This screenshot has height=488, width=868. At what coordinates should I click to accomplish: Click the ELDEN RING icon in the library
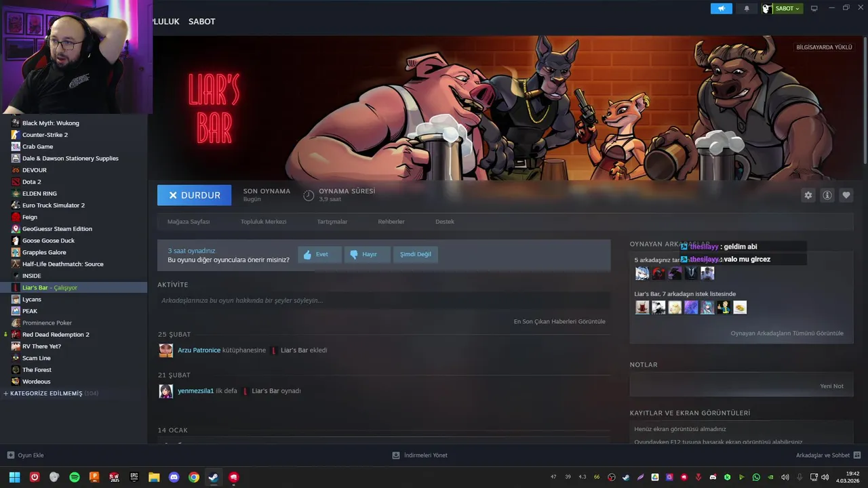pyautogui.click(x=16, y=193)
